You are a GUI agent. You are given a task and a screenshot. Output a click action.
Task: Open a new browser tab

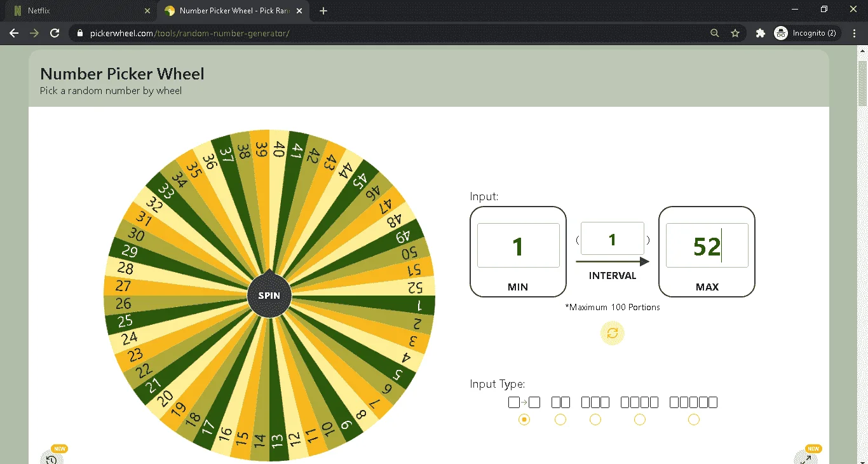[x=323, y=11]
